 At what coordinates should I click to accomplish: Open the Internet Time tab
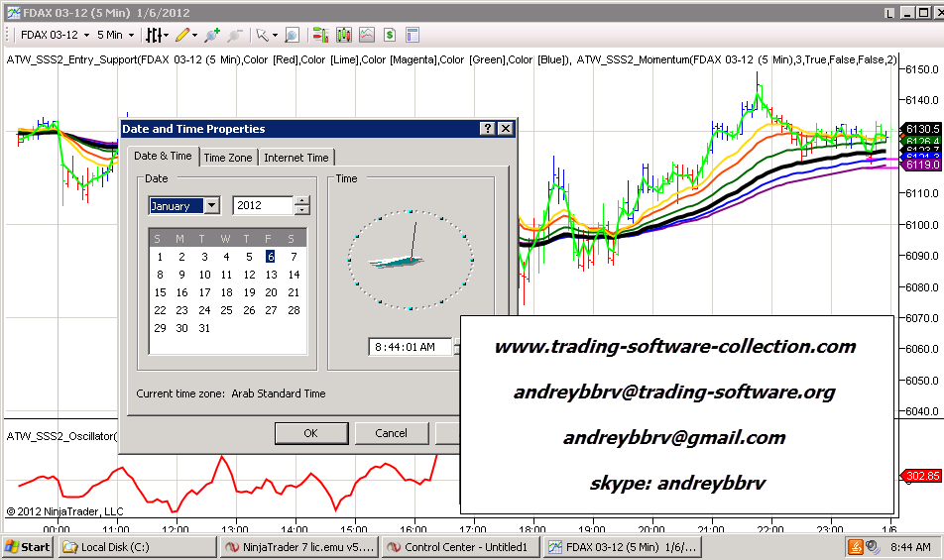click(x=296, y=158)
